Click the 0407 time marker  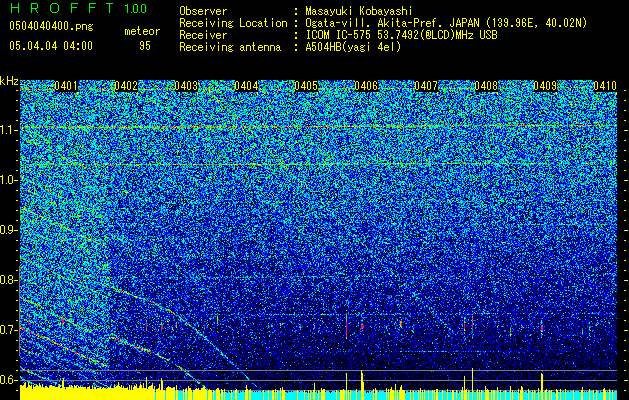pos(426,86)
